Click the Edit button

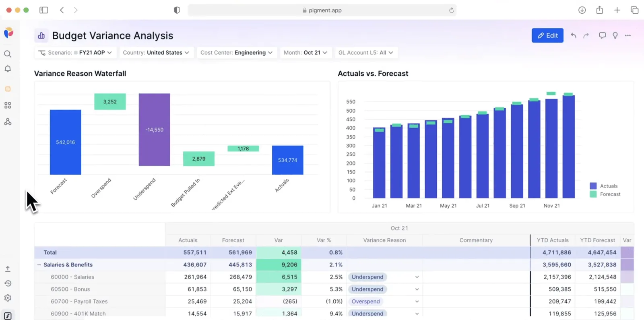coord(547,35)
